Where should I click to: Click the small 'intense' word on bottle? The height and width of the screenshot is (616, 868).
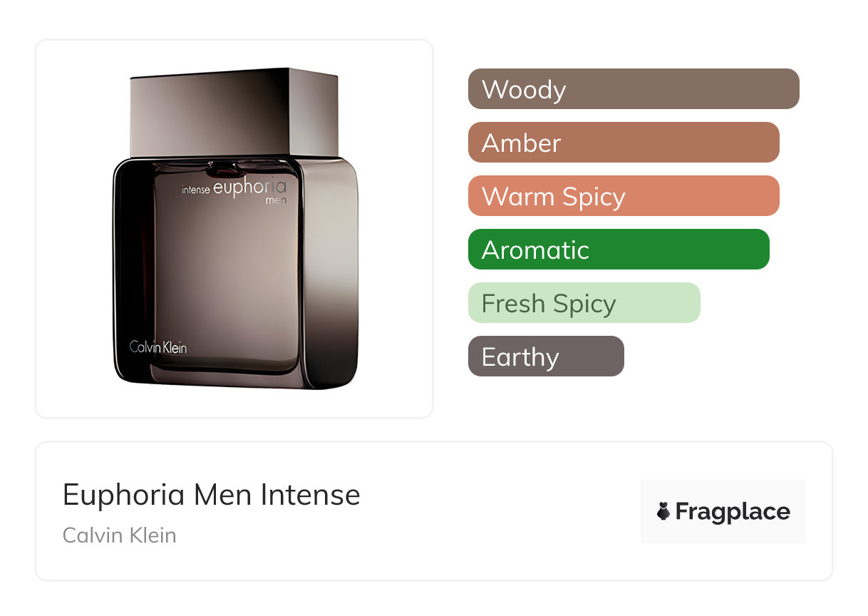[196, 190]
